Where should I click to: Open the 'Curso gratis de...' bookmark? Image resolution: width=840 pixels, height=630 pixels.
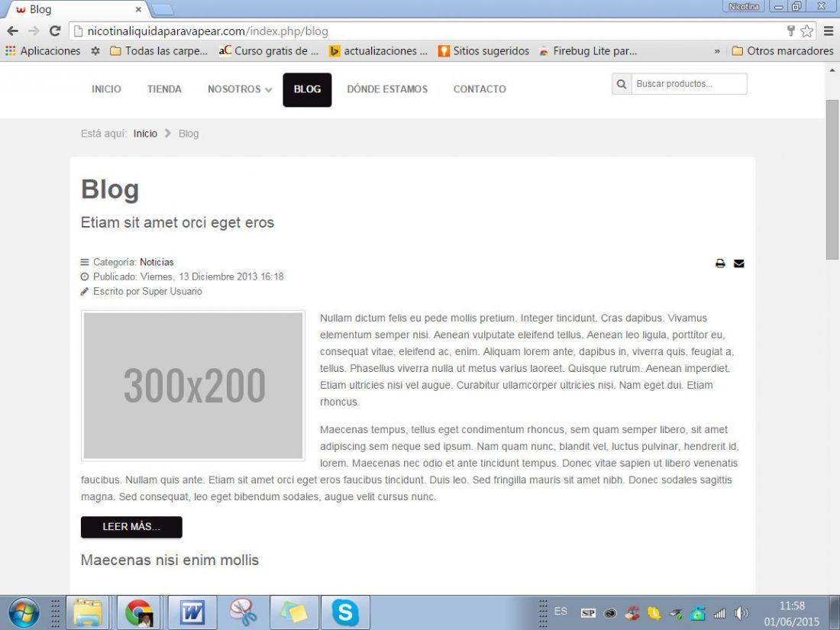pos(268,51)
